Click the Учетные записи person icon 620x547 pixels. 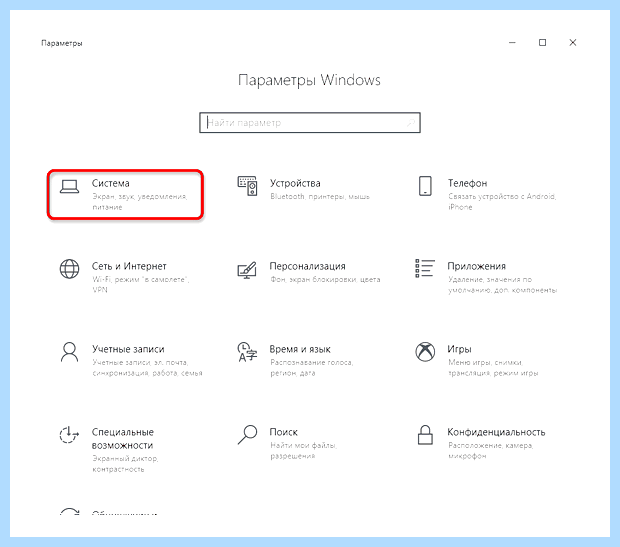click(69, 352)
